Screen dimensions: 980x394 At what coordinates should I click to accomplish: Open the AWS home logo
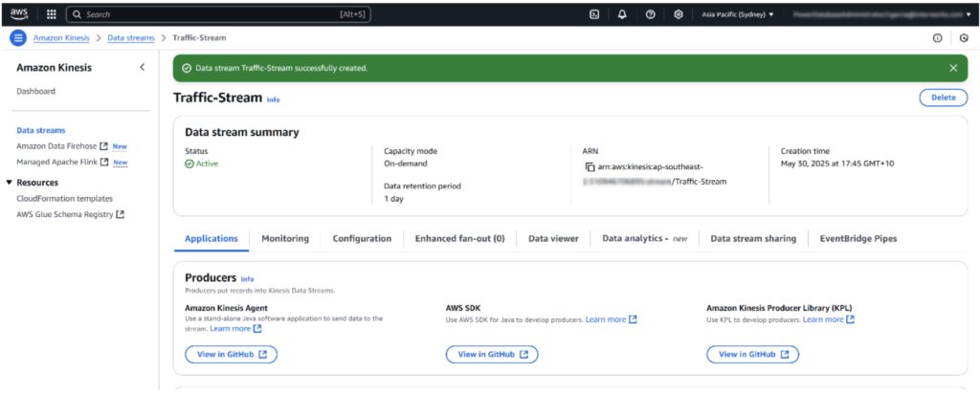[x=19, y=13]
